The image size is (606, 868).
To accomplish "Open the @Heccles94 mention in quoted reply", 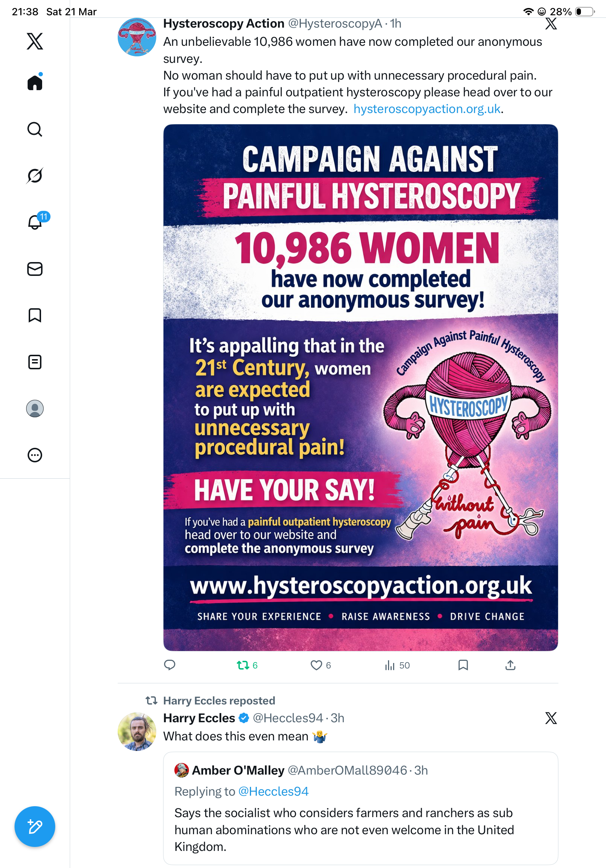I will click(x=274, y=791).
